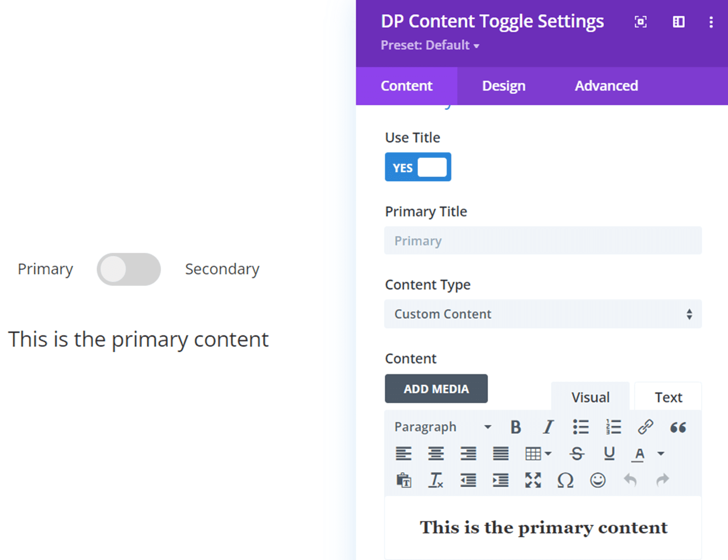Image resolution: width=728 pixels, height=560 pixels.
Task: Toggle strikethrough formatting
Action: [578, 454]
